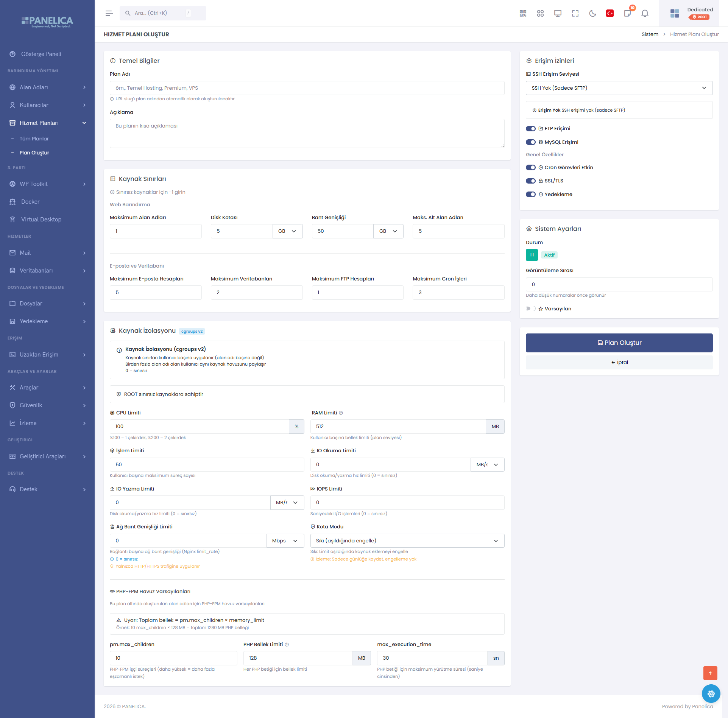This screenshot has width=728, height=718.
Task: Click the Plan Adı input field
Action: (x=307, y=88)
